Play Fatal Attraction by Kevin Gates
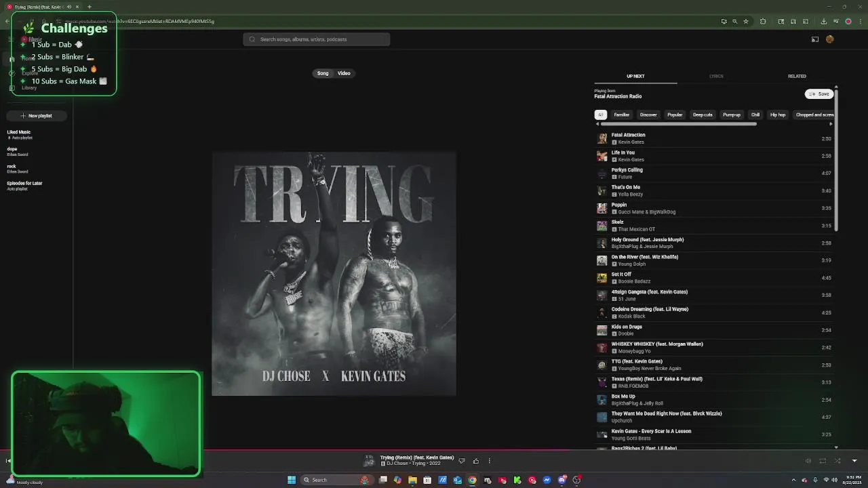The image size is (868, 488). [x=715, y=138]
